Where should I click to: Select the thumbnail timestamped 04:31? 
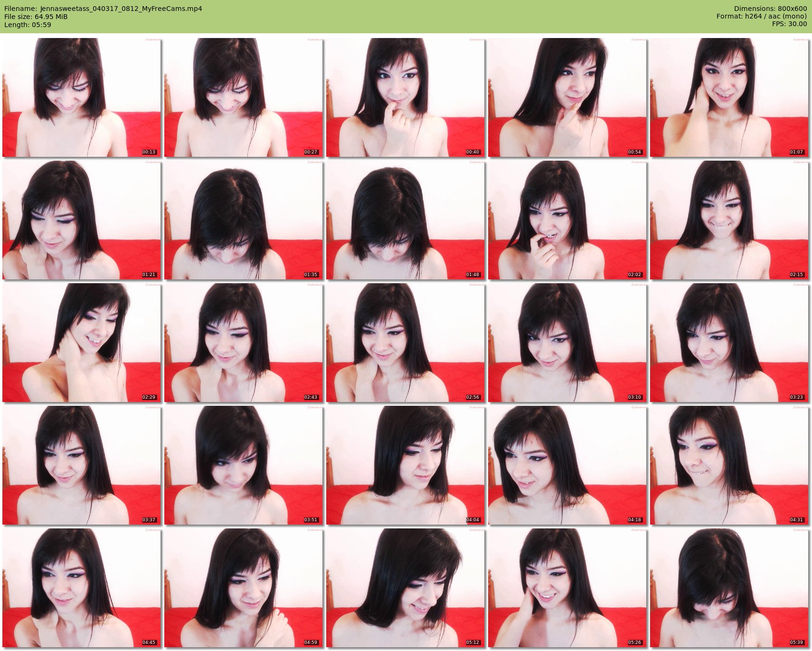click(729, 465)
